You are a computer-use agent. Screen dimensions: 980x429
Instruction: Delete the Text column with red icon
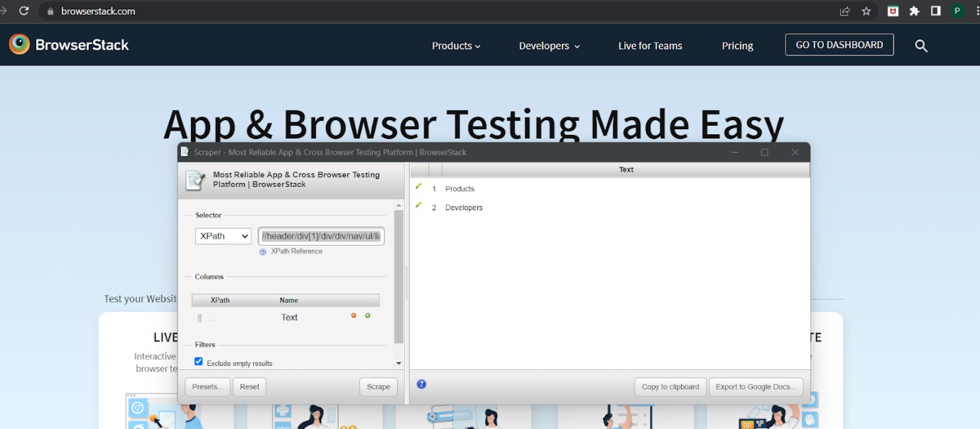pyautogui.click(x=354, y=315)
